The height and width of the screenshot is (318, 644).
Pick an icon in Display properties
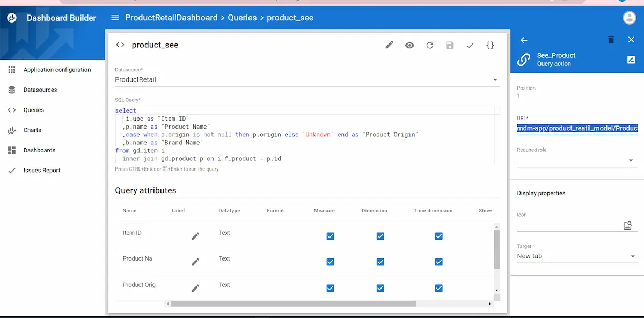point(627,225)
